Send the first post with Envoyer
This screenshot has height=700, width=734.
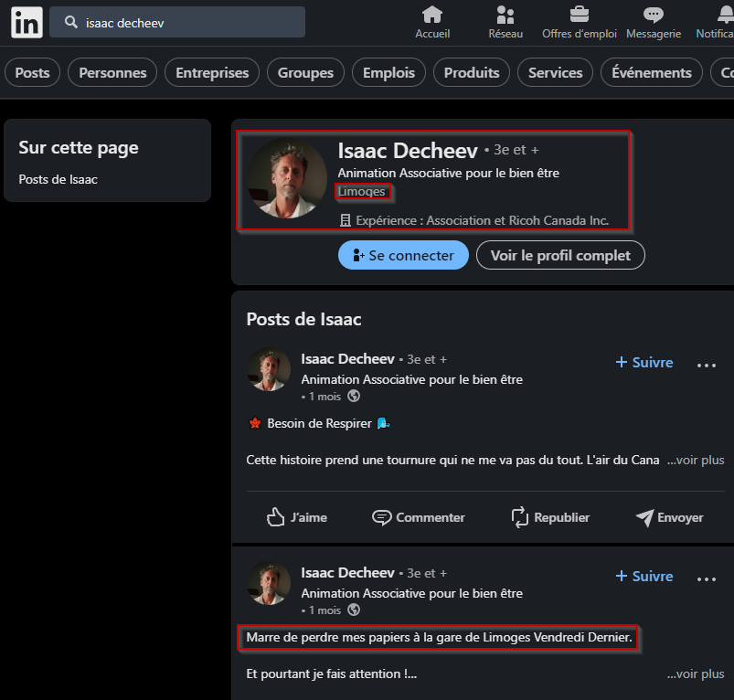[669, 517]
